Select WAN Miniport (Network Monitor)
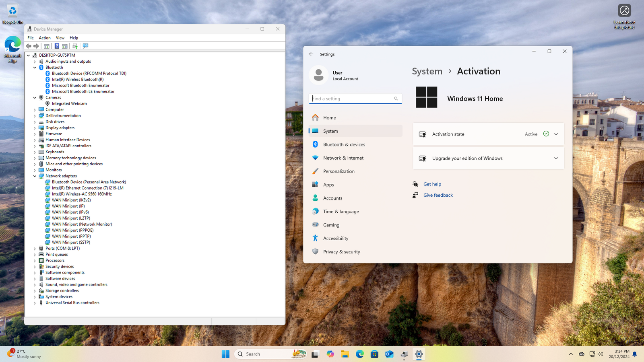 tap(82, 224)
